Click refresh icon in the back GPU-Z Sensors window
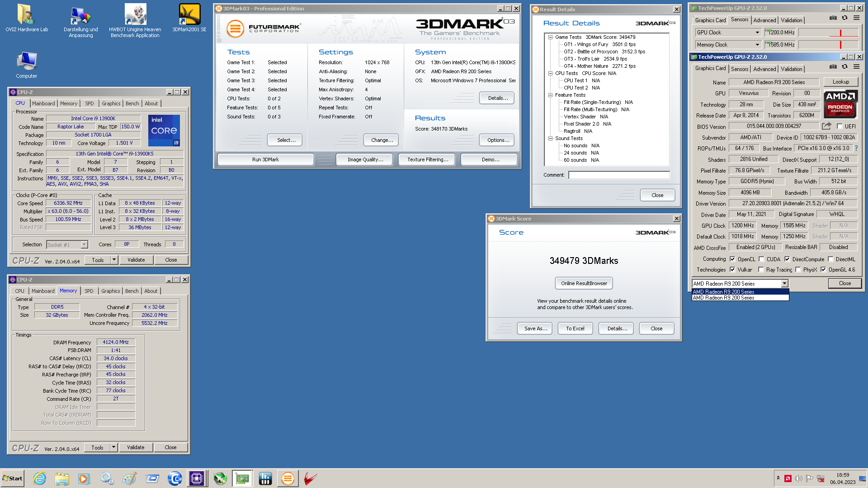Image resolution: width=868 pixels, height=488 pixels. point(844,18)
